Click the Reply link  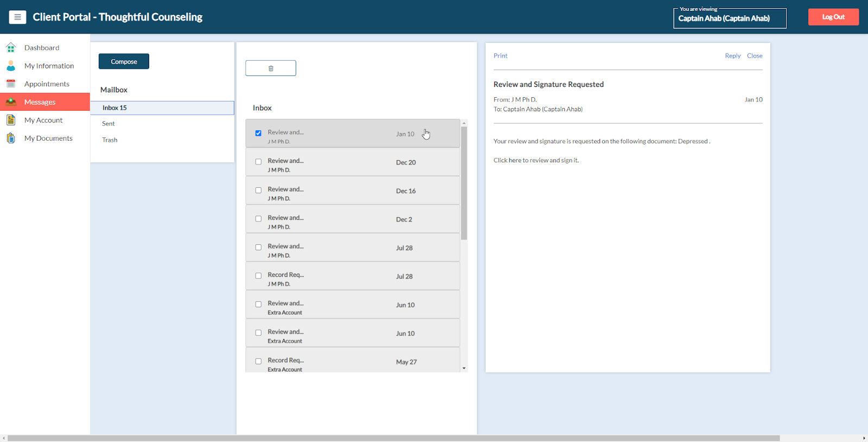pos(732,56)
